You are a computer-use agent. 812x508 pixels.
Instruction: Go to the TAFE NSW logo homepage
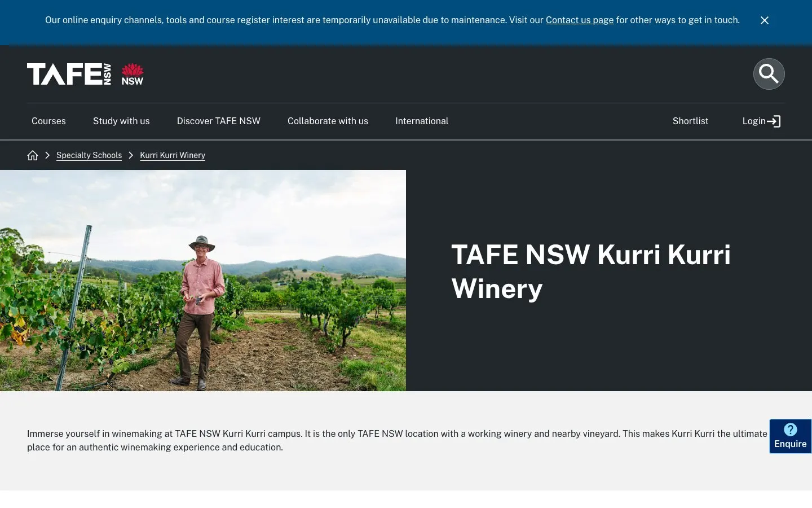tap(69, 74)
